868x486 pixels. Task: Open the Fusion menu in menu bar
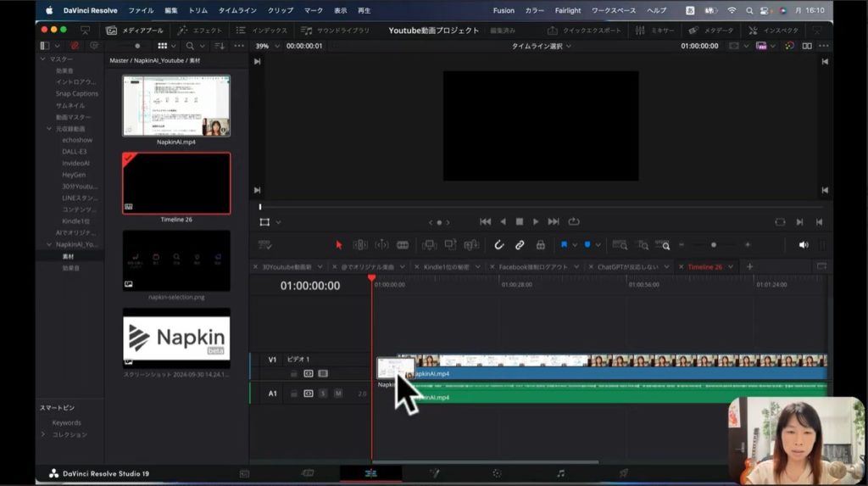[x=504, y=10]
